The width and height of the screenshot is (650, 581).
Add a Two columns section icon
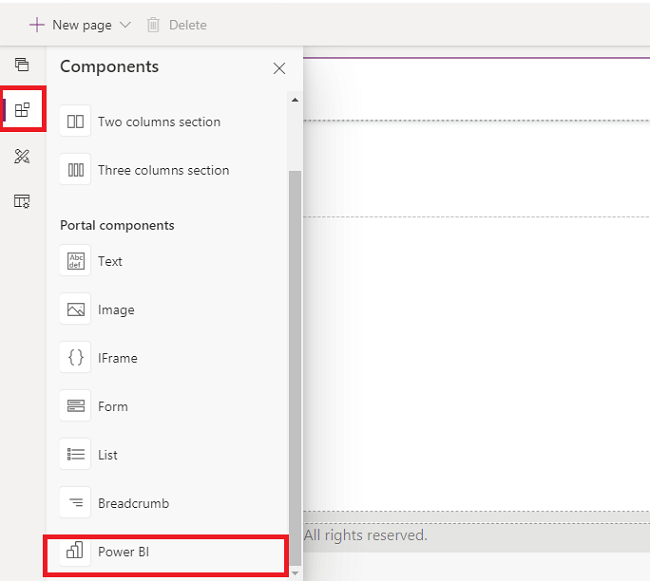[75, 121]
